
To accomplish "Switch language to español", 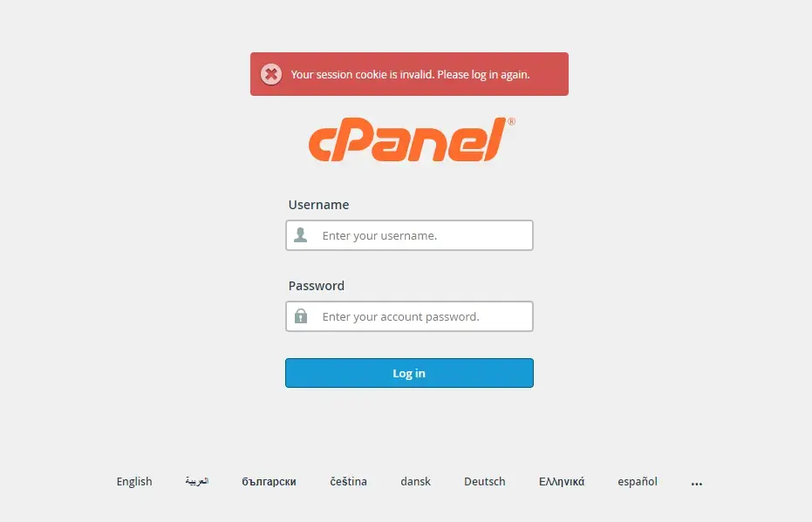I will tap(638, 482).
